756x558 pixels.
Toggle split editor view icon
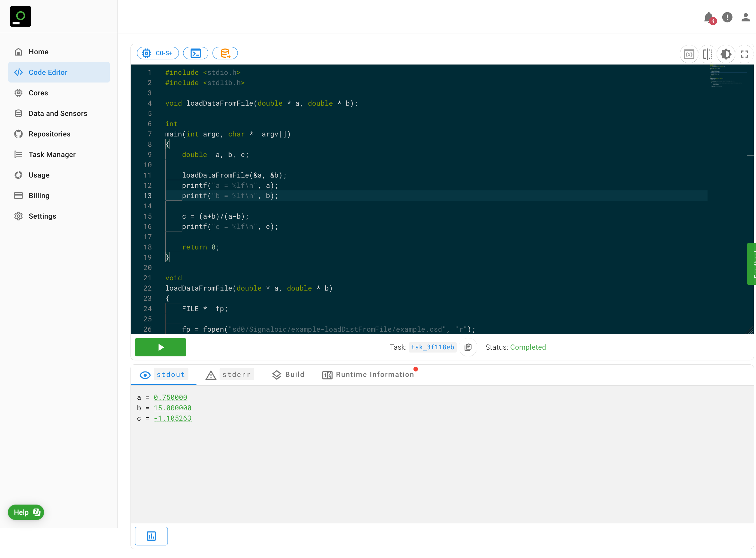point(707,54)
